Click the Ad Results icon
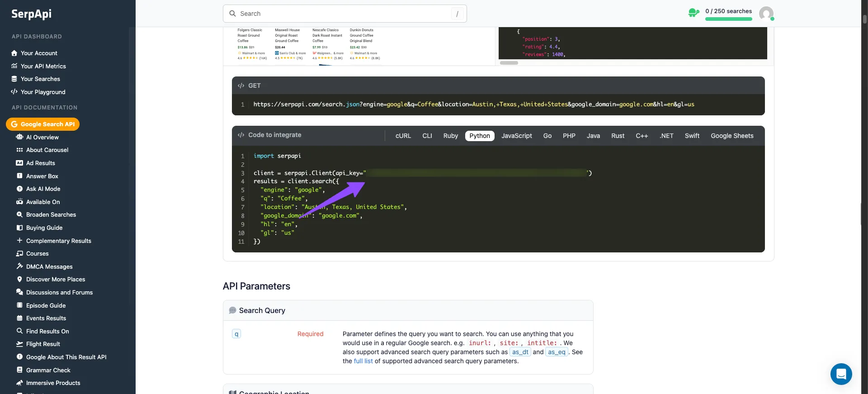Screen dimensions: 868x394 click(x=19, y=163)
